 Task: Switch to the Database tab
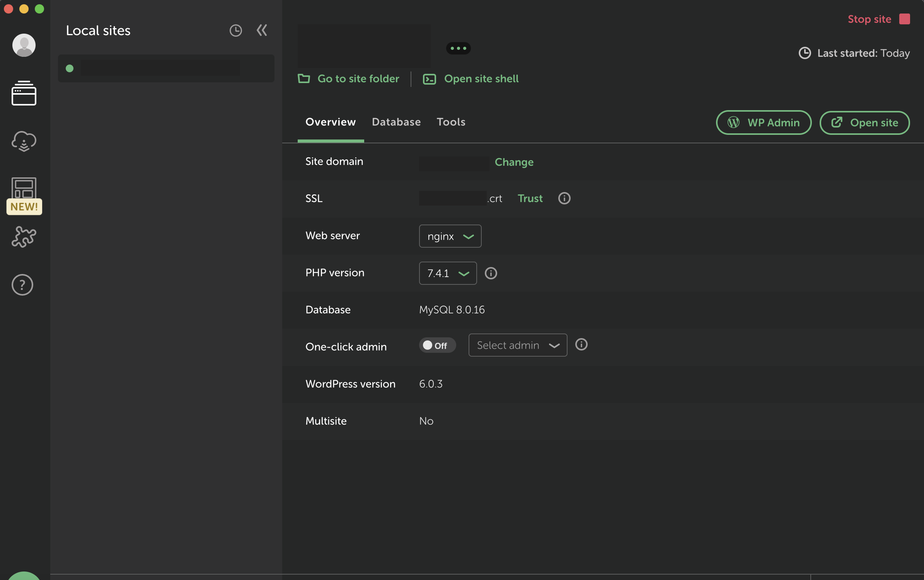pos(396,122)
